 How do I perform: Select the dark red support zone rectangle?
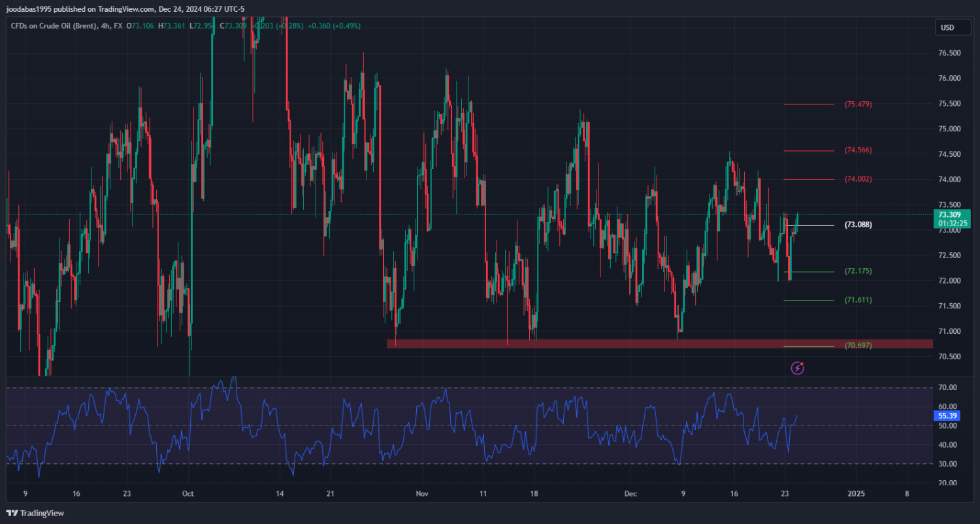pyautogui.click(x=588, y=344)
